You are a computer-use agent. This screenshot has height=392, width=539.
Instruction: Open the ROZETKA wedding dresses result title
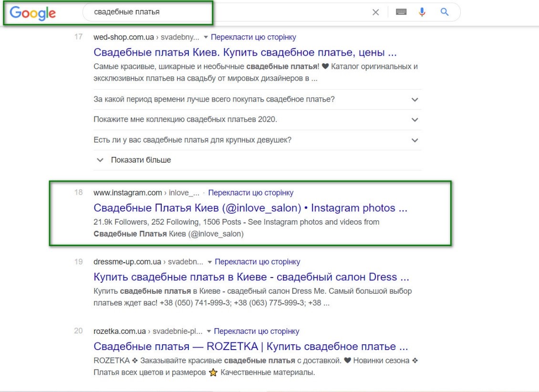tap(250, 346)
